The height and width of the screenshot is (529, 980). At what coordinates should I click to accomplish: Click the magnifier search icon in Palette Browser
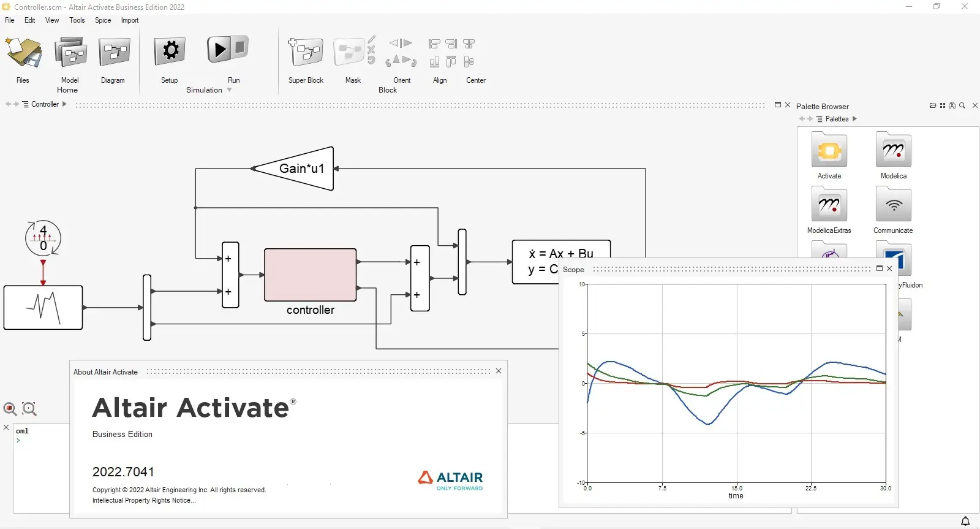point(962,105)
